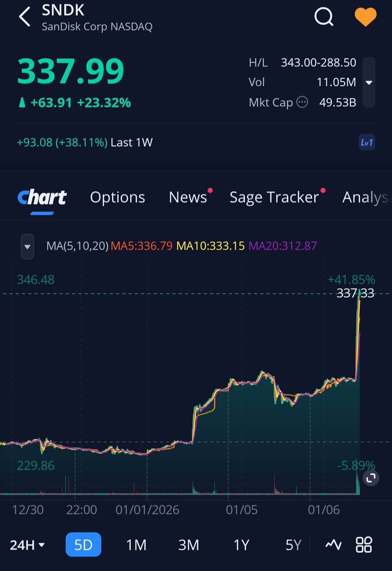Viewport: 392px width, 571px height.
Task: Select the 3M timeframe
Action: 189,545
